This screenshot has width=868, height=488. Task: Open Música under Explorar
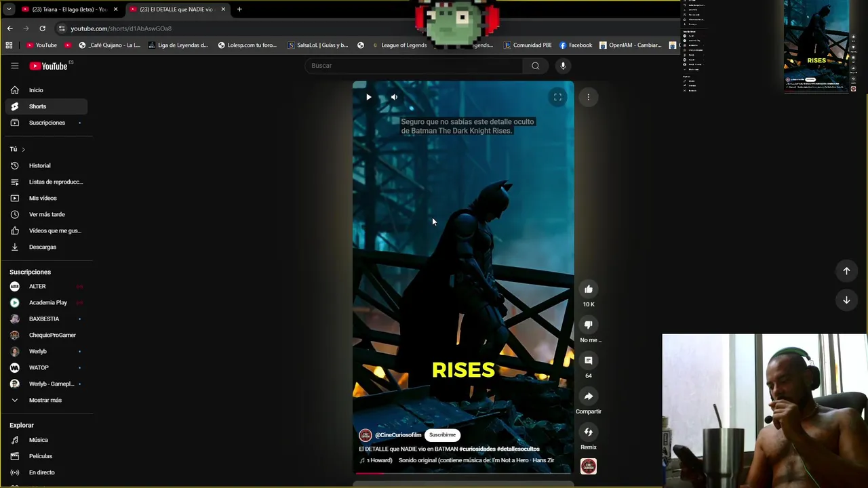pyautogui.click(x=47, y=440)
